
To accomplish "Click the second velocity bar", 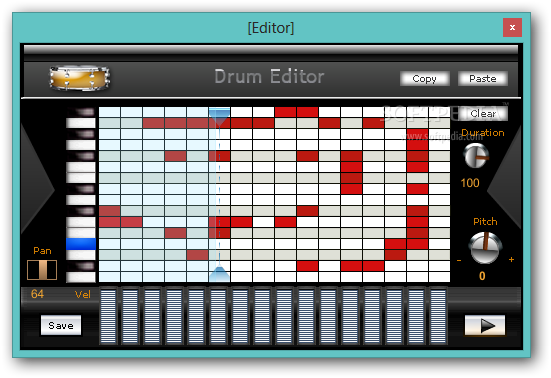I will pyautogui.click(x=130, y=315).
